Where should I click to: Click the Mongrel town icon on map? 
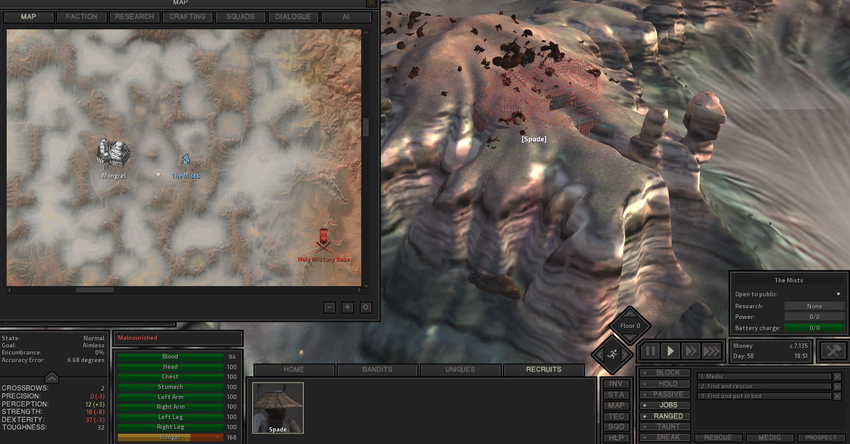pos(114,154)
